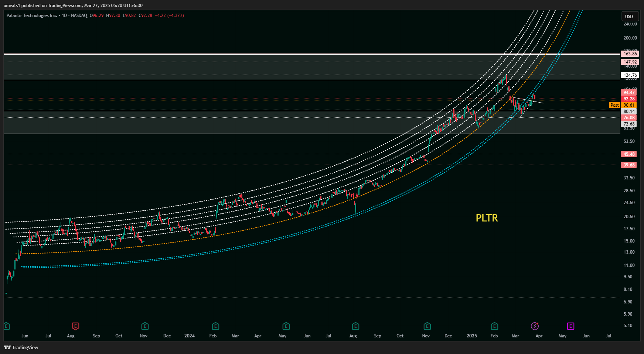Click the omvats1 published on TradingView.com caption
The image size is (644, 354).
[73, 6]
